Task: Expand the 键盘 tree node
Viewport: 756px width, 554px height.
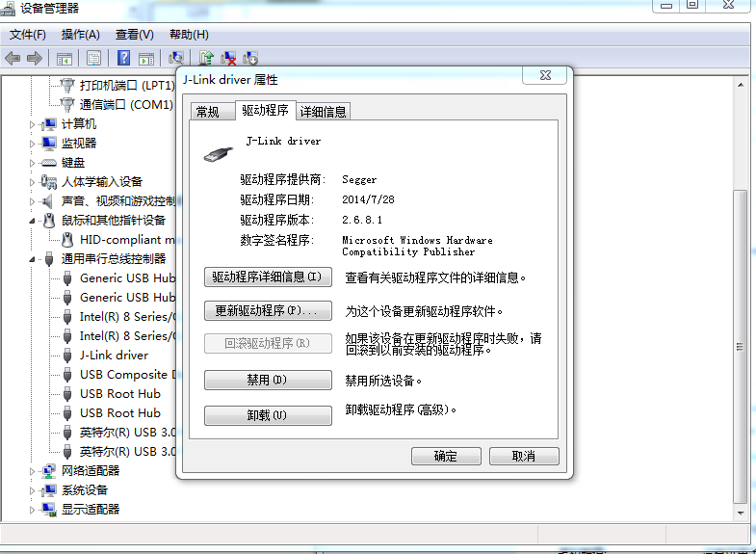Action: [32, 163]
